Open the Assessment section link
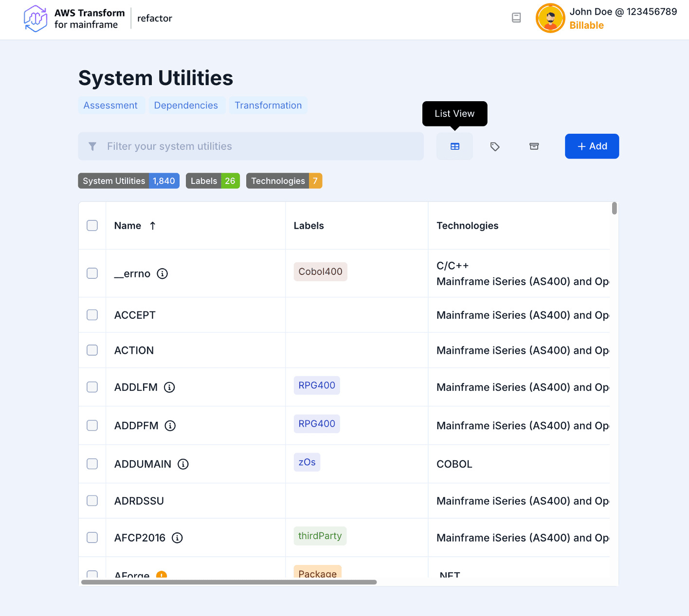The width and height of the screenshot is (689, 616). pyautogui.click(x=110, y=105)
